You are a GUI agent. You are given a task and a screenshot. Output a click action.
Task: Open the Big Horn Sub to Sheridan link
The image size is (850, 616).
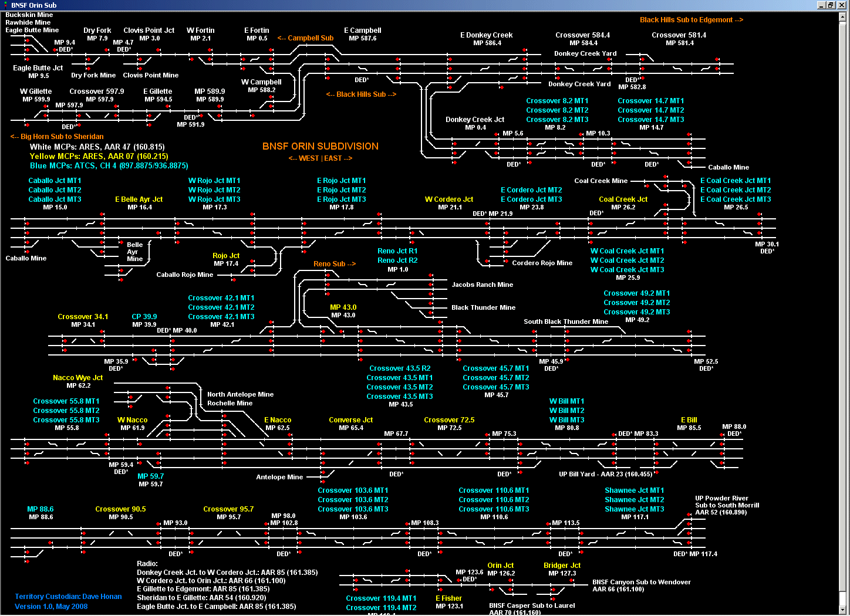click(57, 137)
